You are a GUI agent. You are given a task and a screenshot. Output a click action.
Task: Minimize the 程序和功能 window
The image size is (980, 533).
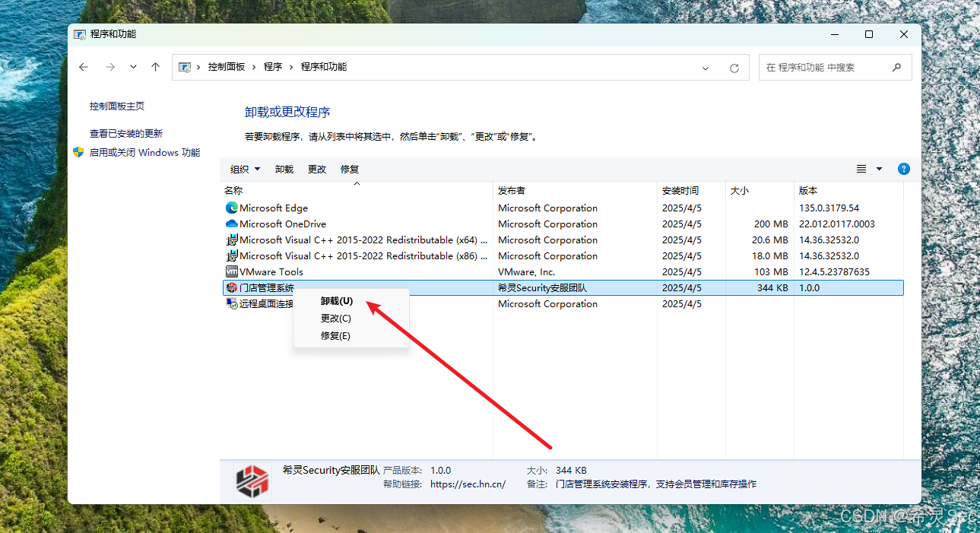(834, 34)
